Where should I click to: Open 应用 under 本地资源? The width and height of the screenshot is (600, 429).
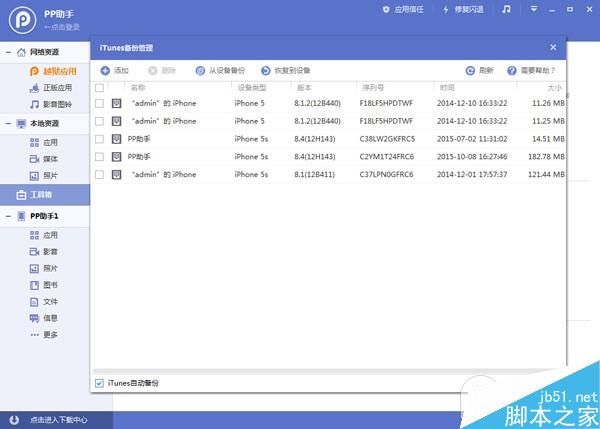44,143
